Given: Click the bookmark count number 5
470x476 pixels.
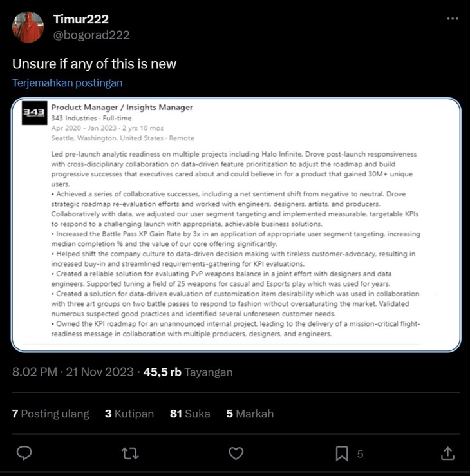Looking at the screenshot, I should pyautogui.click(x=360, y=454).
